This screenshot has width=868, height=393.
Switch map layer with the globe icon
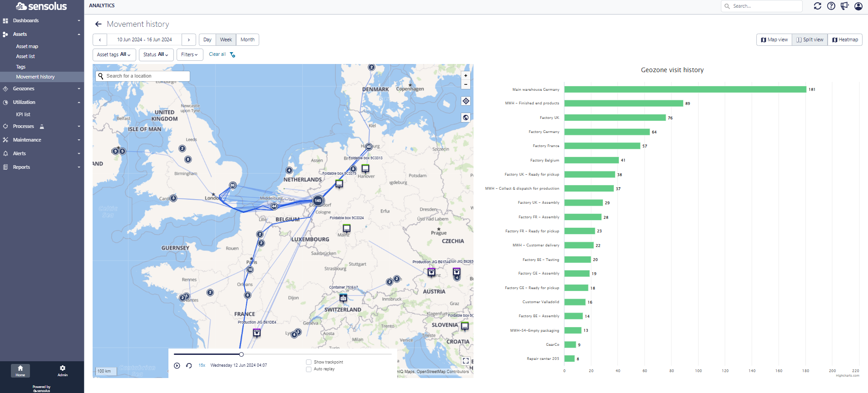coord(466,118)
